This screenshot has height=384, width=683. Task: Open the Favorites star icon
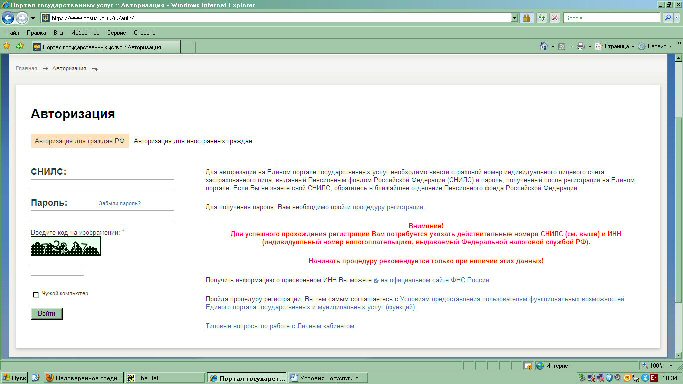(7, 46)
